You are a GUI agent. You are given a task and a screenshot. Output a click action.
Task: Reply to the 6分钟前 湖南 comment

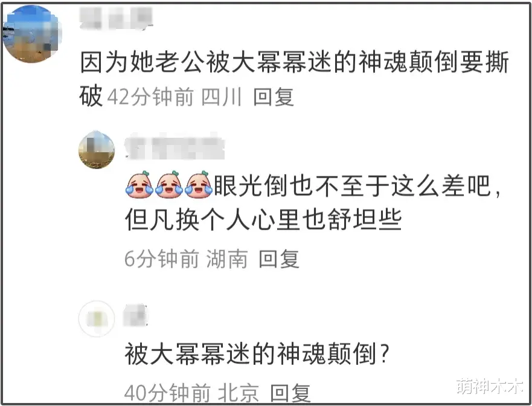point(279,259)
